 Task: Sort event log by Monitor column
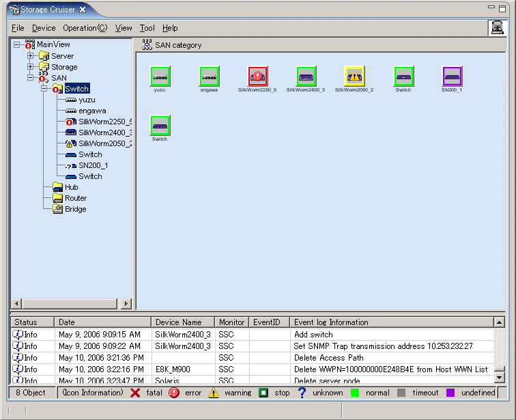tap(231, 322)
